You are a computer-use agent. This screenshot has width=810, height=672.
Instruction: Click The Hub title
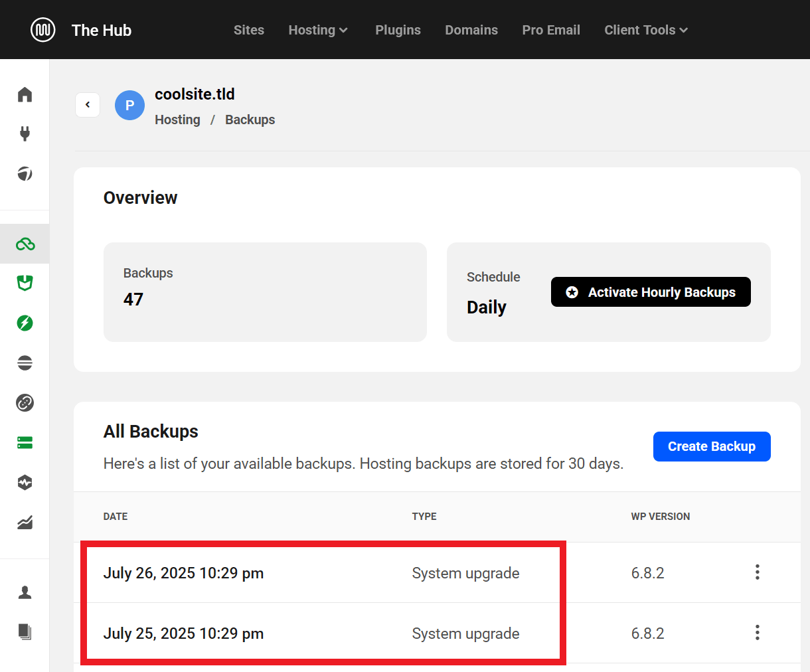pos(102,31)
